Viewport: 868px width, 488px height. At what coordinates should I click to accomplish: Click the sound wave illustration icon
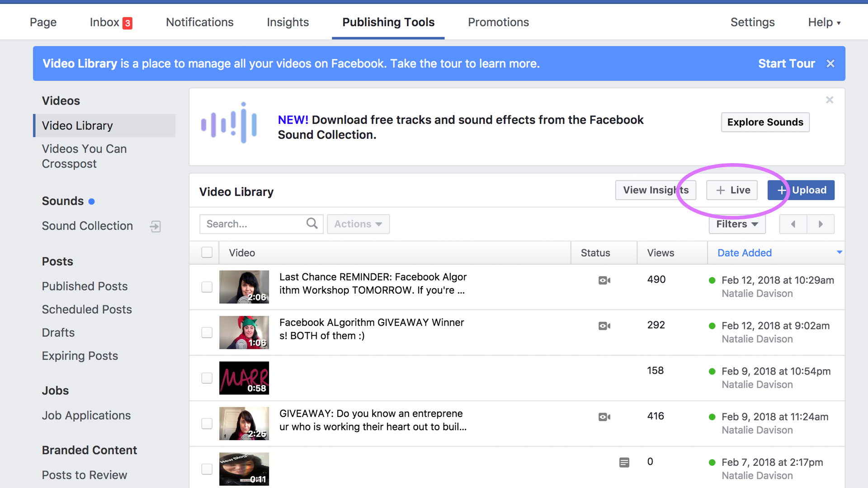[229, 123]
